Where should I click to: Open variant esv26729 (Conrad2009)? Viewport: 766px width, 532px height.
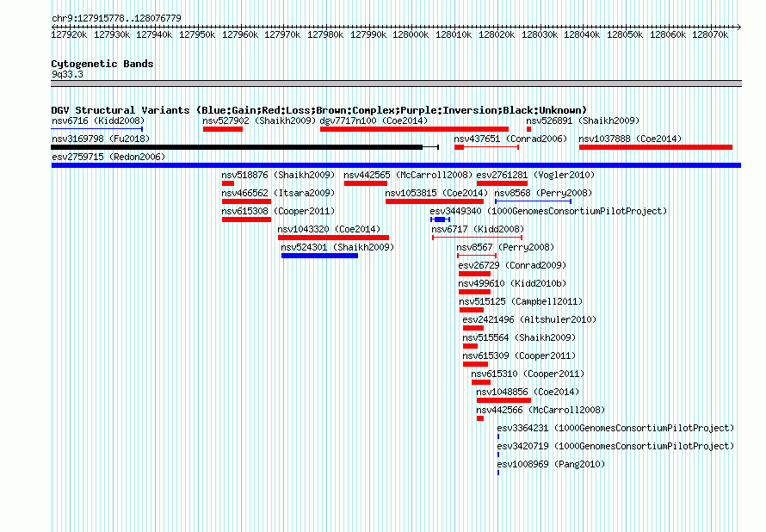[x=512, y=265]
